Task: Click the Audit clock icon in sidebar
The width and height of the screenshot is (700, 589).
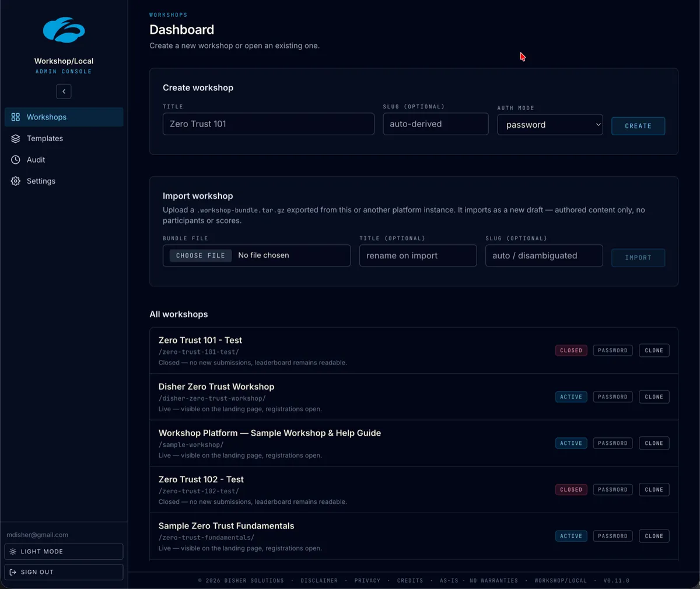Action: pyautogui.click(x=16, y=160)
